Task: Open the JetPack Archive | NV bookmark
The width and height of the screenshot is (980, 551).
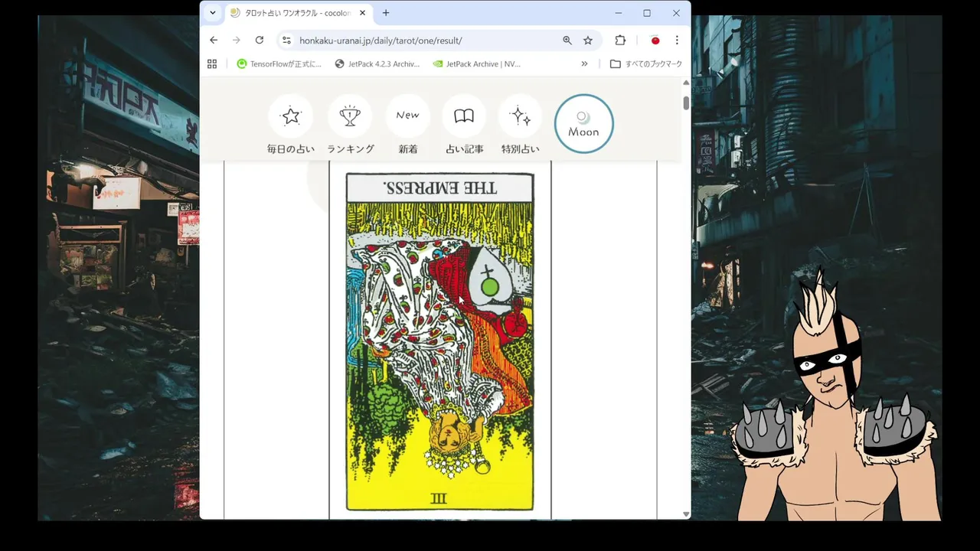Action: pos(476,64)
